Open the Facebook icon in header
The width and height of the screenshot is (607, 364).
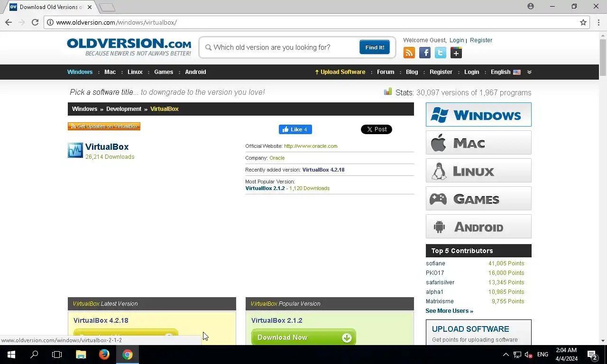tap(425, 53)
